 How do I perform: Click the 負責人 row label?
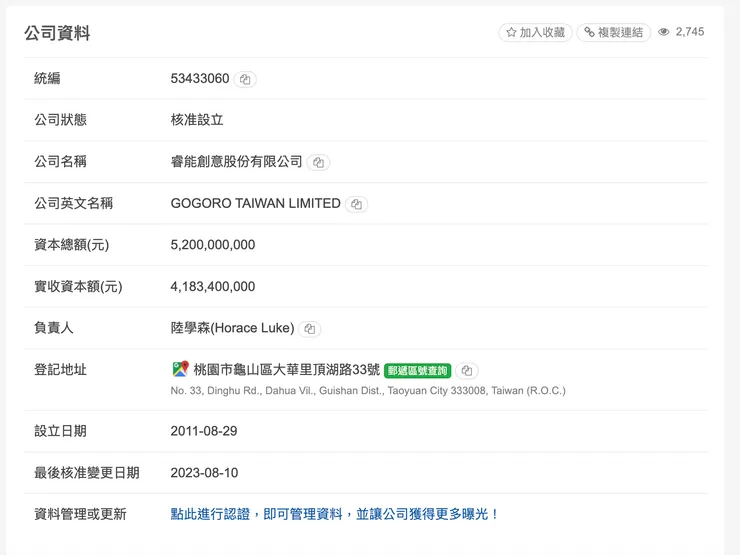[54, 328]
